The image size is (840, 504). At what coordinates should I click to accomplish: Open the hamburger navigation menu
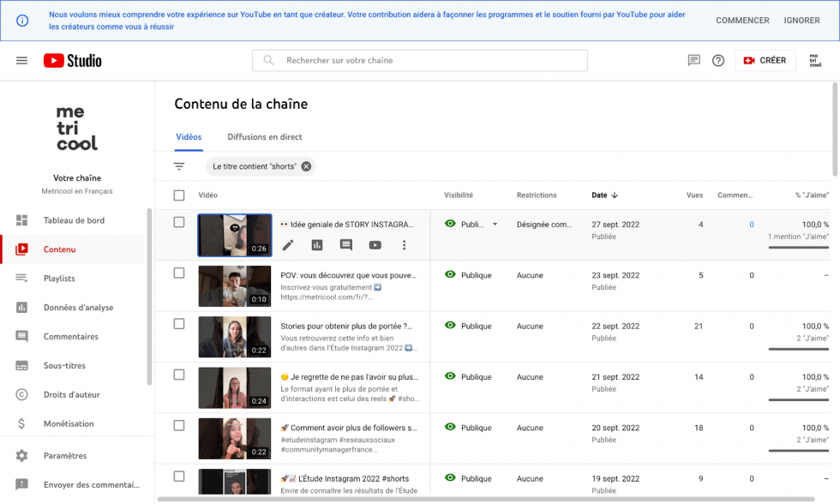pyautogui.click(x=21, y=61)
